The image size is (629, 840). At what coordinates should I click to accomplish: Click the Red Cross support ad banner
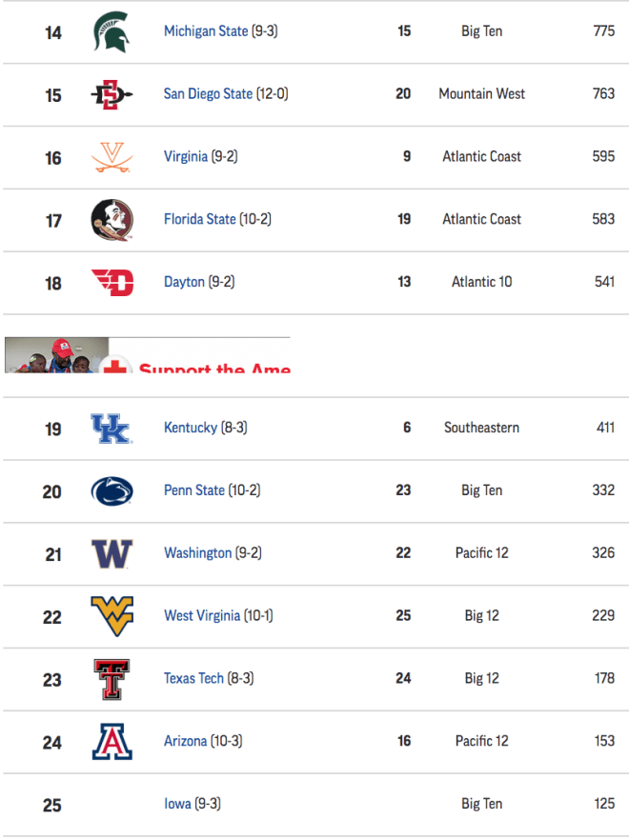(148, 355)
